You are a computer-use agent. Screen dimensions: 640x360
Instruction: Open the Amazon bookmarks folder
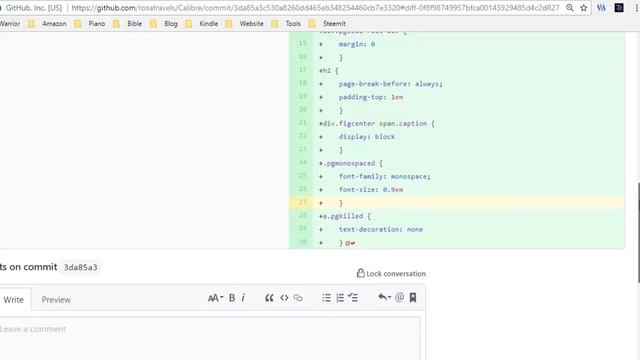point(49,24)
